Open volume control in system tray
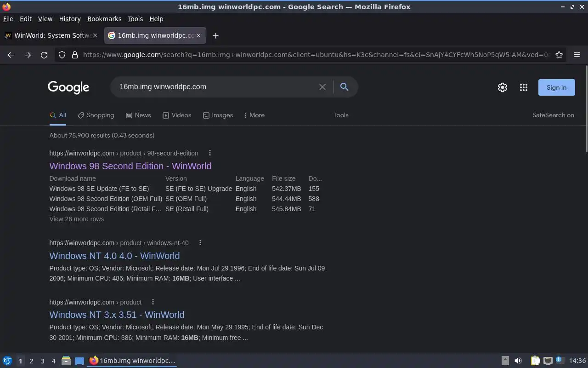588x368 pixels. tap(518, 361)
